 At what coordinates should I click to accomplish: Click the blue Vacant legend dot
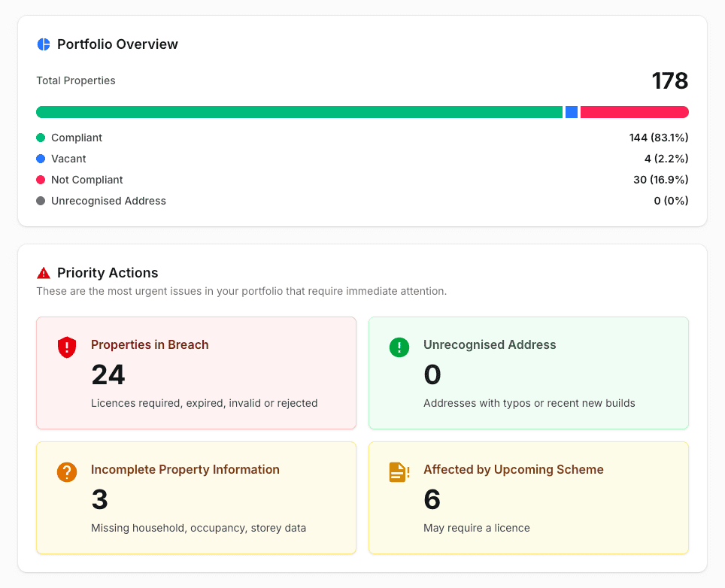(x=41, y=159)
